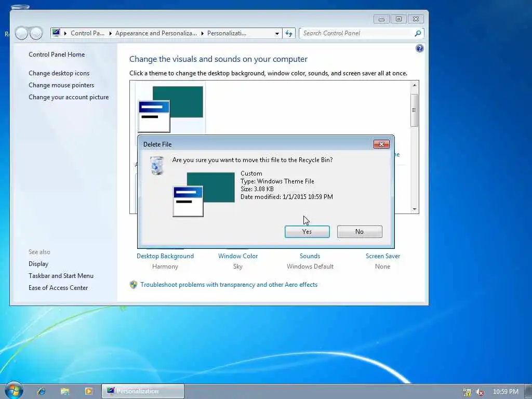Troubleshoot problems with transparency and Aero effects

pos(229,285)
